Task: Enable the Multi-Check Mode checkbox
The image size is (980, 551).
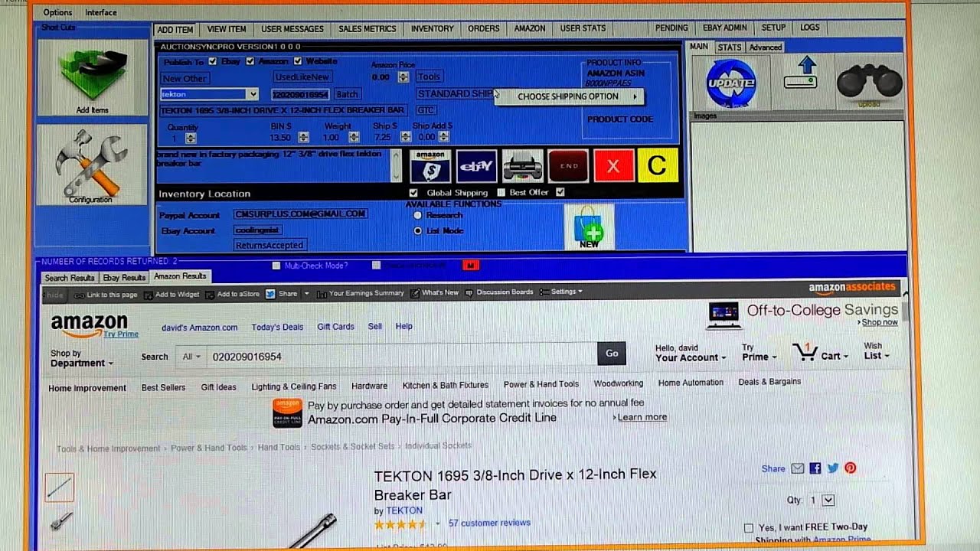Action: (276, 266)
